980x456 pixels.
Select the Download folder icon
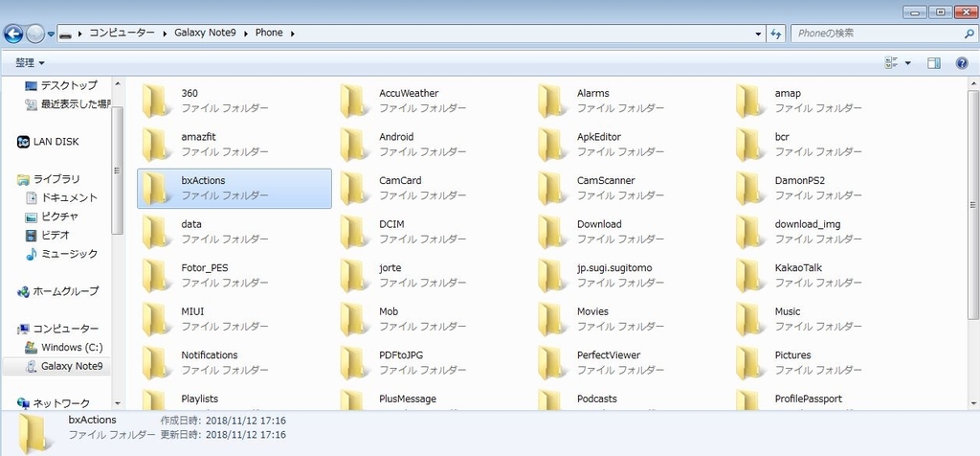pos(552,232)
